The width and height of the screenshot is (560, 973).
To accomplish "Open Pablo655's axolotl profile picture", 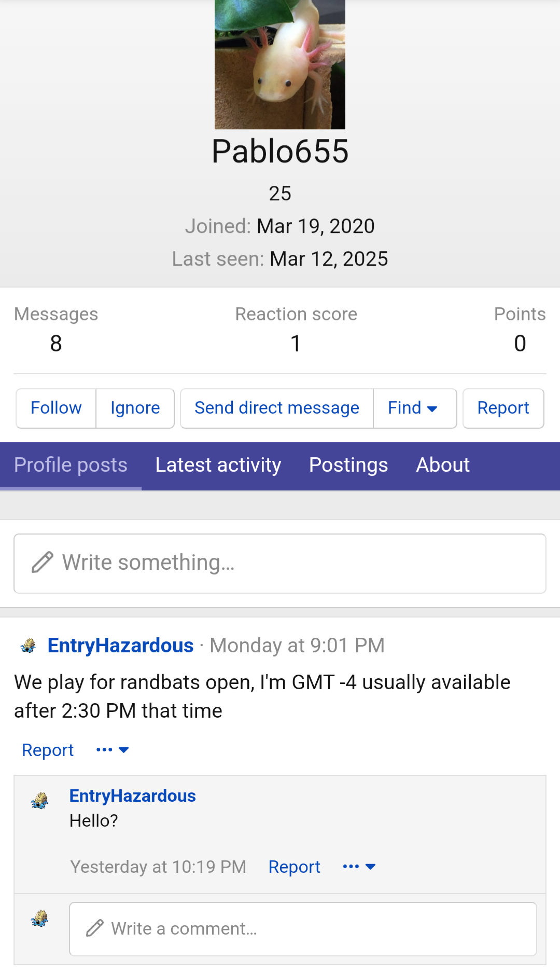I will tap(280, 64).
